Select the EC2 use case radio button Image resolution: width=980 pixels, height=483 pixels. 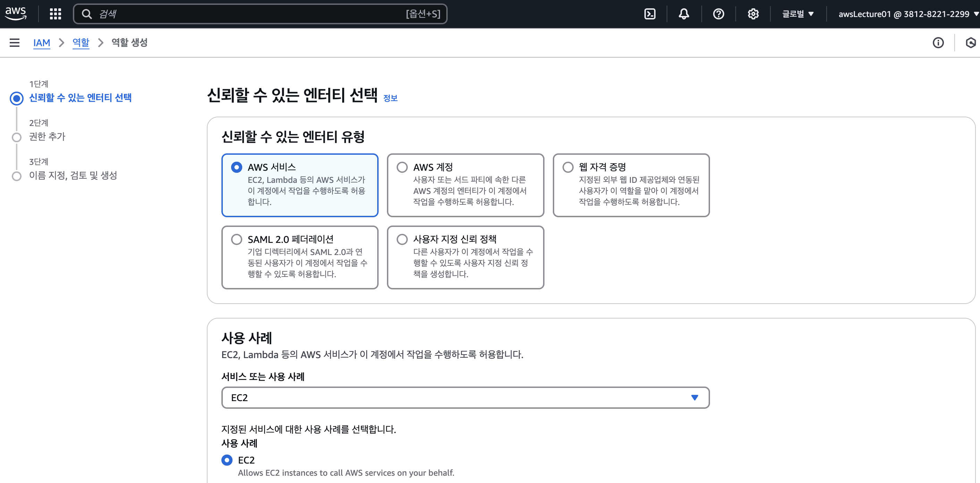click(x=227, y=460)
